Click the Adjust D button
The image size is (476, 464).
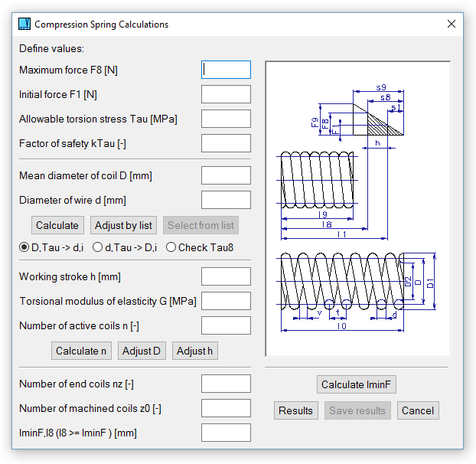[142, 351]
